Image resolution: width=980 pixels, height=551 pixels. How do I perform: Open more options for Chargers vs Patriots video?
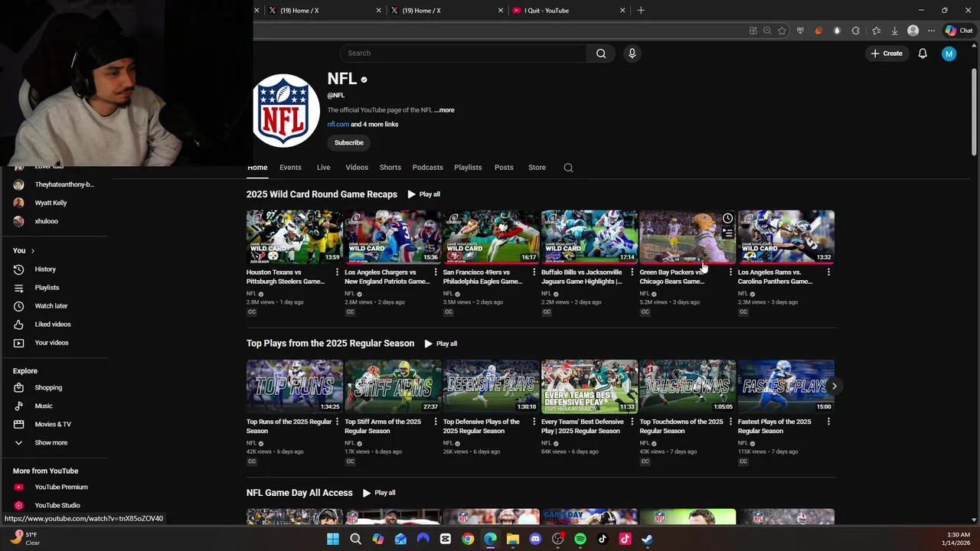436,272
